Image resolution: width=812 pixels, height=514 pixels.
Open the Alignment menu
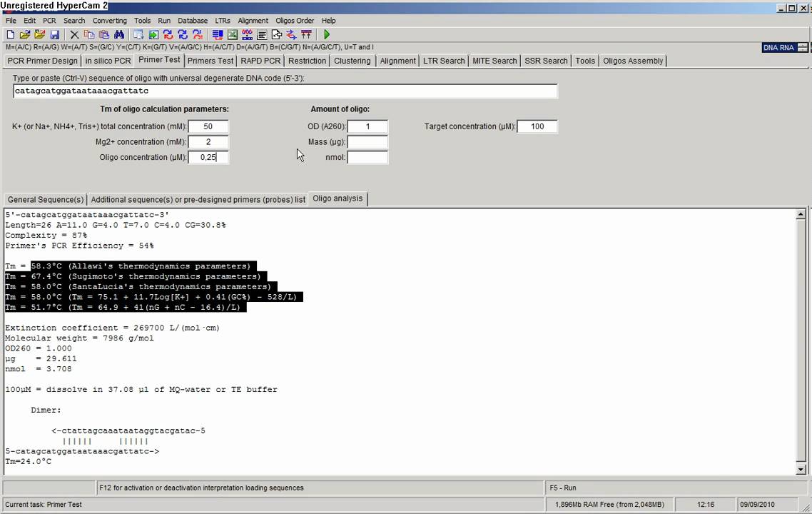pyautogui.click(x=253, y=21)
